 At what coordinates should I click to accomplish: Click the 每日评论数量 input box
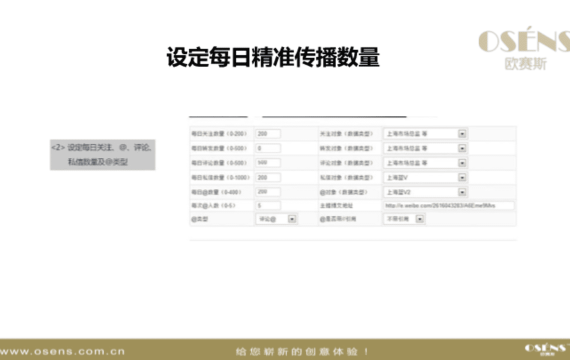(x=268, y=163)
